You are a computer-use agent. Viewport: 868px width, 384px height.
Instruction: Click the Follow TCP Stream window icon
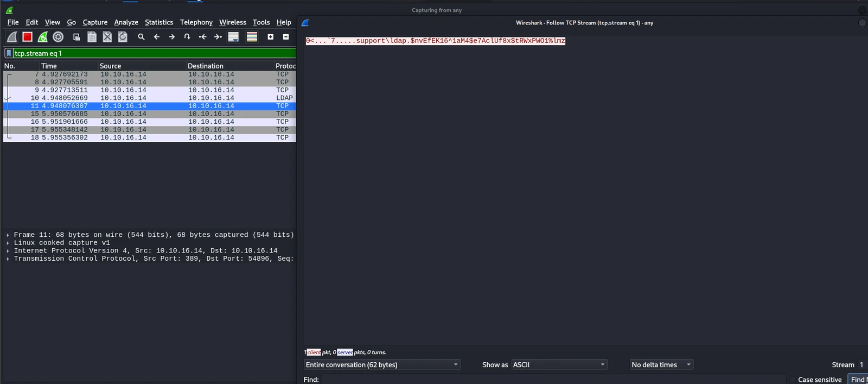pos(305,23)
